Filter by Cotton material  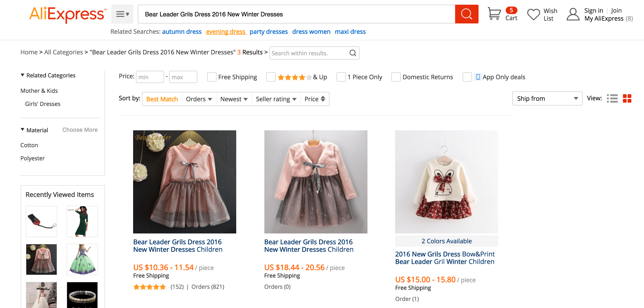tap(29, 145)
